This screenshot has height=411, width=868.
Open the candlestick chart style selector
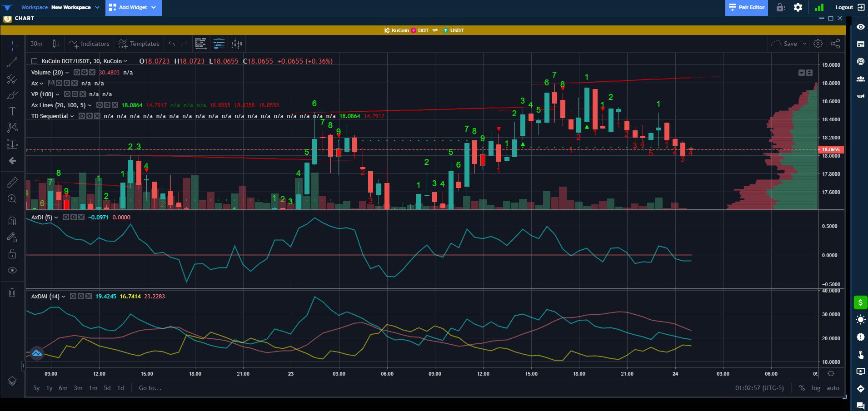point(56,44)
